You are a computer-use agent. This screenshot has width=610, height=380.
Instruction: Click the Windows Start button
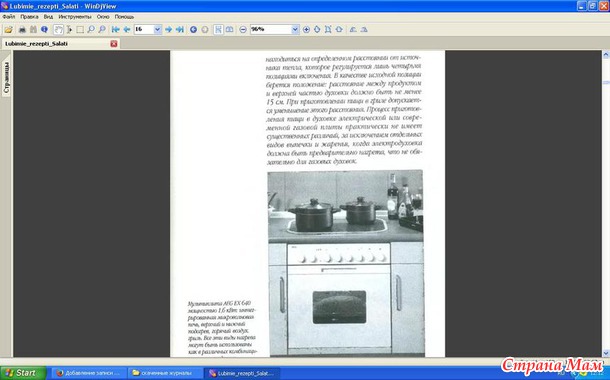(23, 373)
